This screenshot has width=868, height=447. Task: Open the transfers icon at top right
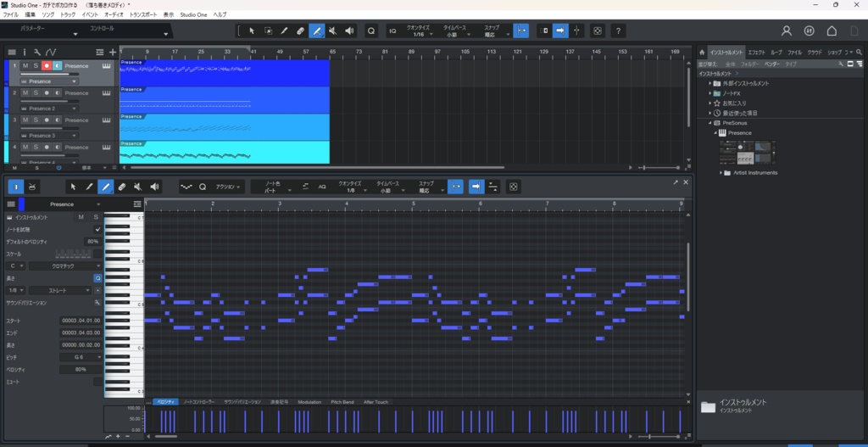click(809, 31)
